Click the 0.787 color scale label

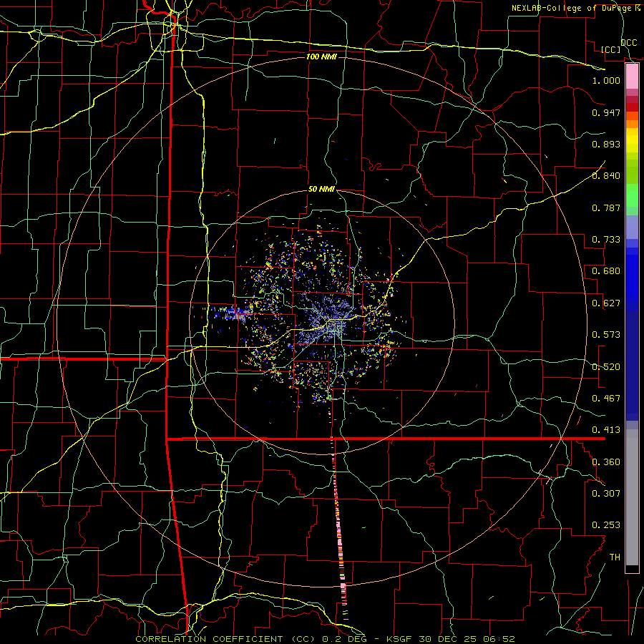pyautogui.click(x=606, y=208)
